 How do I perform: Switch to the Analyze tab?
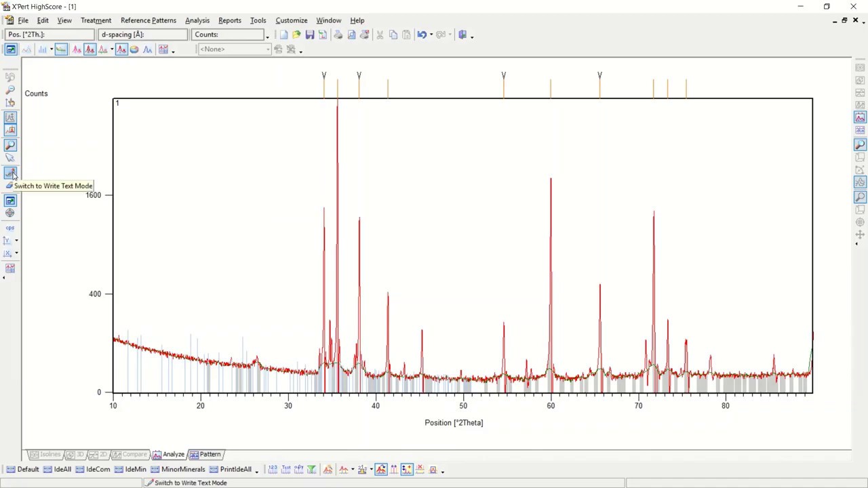169,454
